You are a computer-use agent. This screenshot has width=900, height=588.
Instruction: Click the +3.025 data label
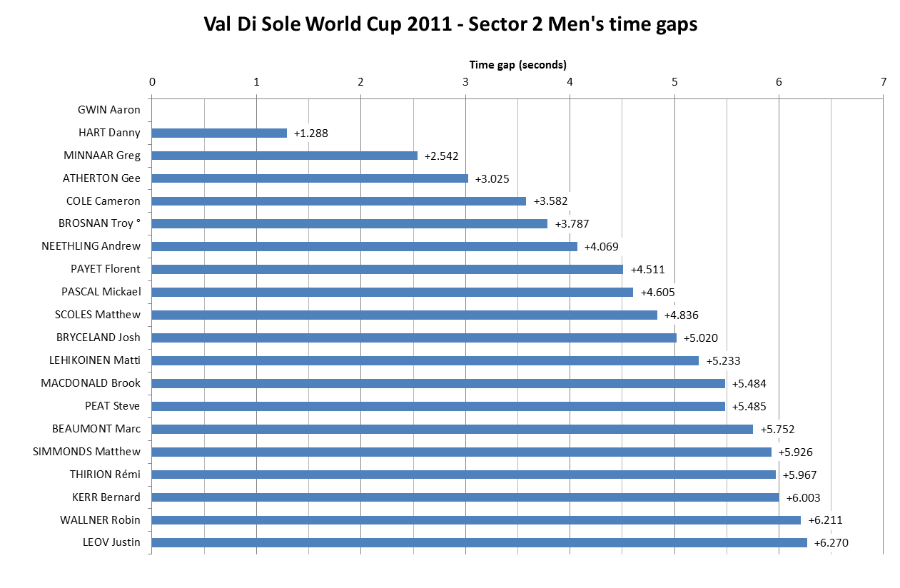[x=492, y=178]
